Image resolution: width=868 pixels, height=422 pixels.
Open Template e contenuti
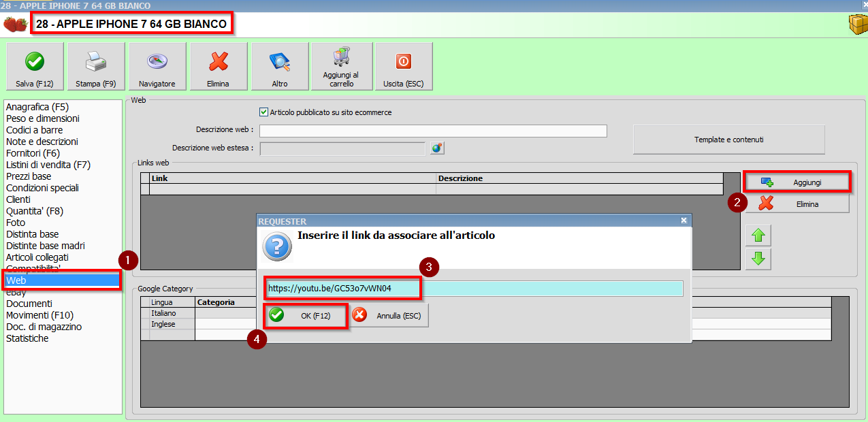coord(728,140)
